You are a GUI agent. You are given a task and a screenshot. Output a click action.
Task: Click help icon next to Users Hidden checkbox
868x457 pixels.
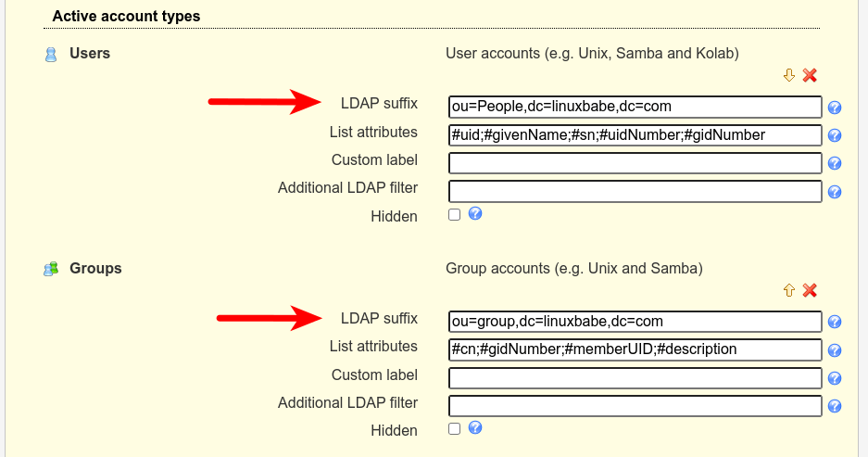tap(475, 214)
